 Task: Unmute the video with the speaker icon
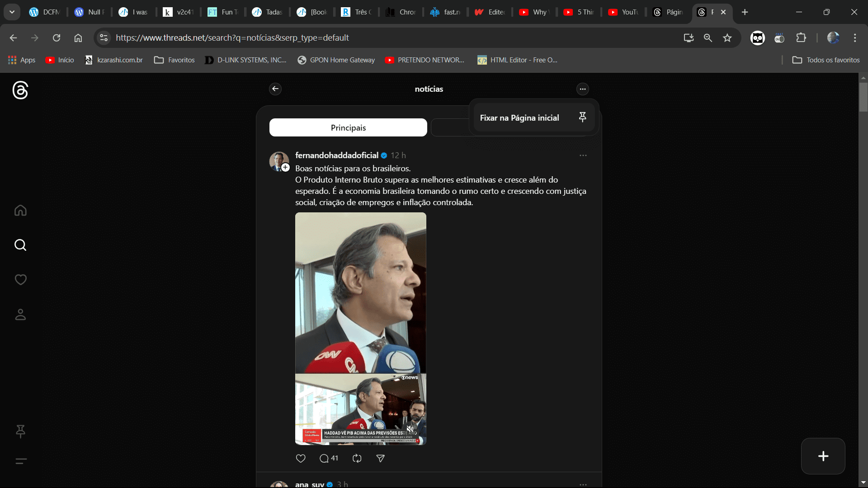[x=410, y=429]
